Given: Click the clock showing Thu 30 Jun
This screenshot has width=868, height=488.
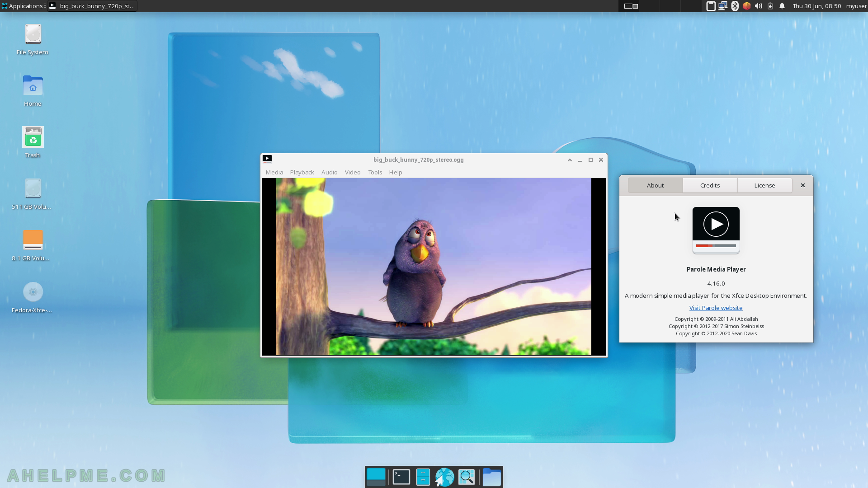Looking at the screenshot, I should pos(816,6).
